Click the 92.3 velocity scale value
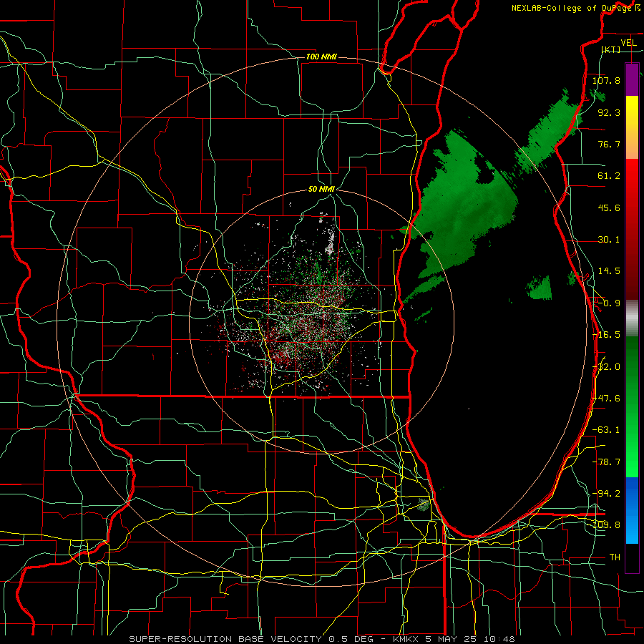The image size is (644, 644). [609, 112]
